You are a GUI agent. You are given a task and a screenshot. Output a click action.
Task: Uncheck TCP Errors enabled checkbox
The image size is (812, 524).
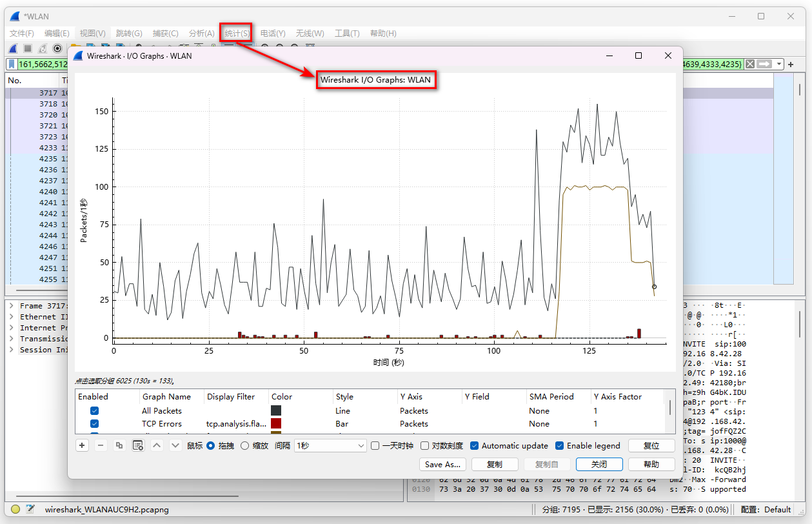tap(95, 423)
